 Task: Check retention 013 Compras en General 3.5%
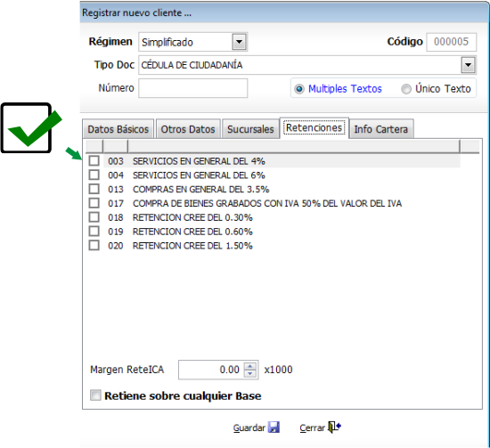(x=94, y=189)
